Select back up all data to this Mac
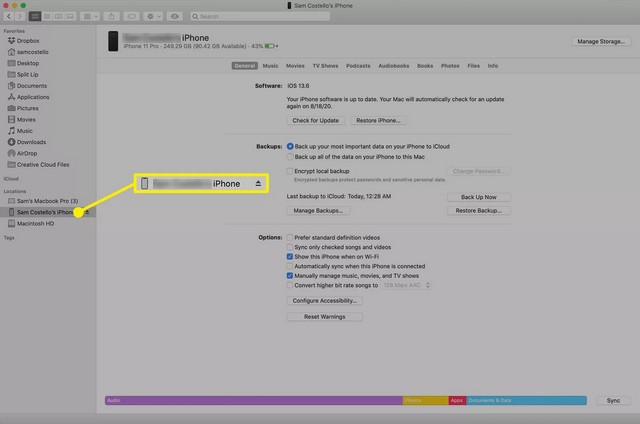640x424 pixels. (290, 157)
